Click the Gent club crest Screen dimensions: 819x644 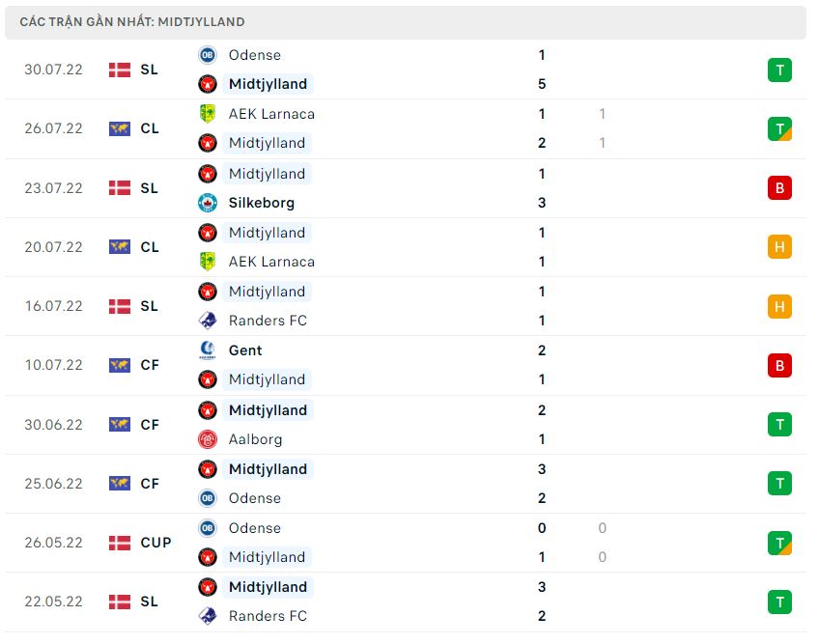point(207,350)
